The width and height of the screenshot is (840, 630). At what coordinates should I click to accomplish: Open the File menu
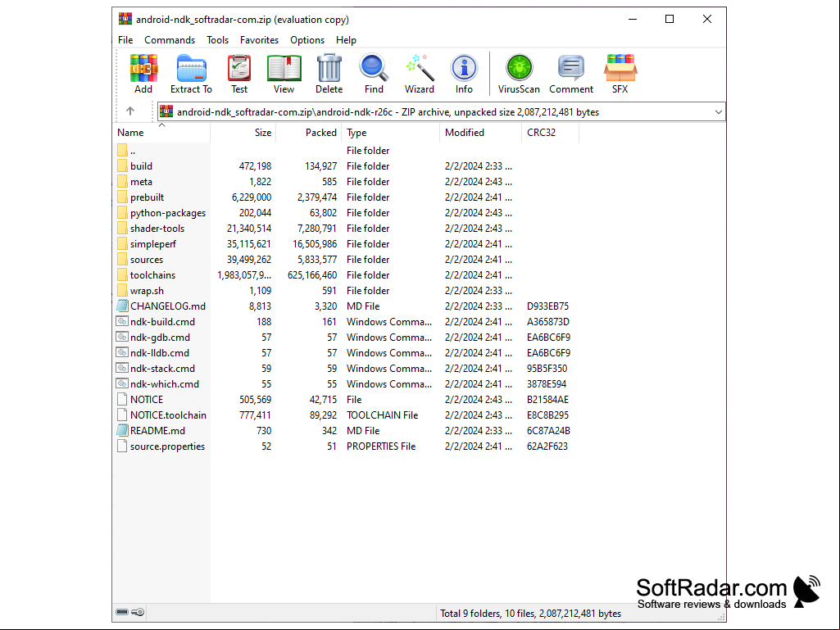click(125, 40)
